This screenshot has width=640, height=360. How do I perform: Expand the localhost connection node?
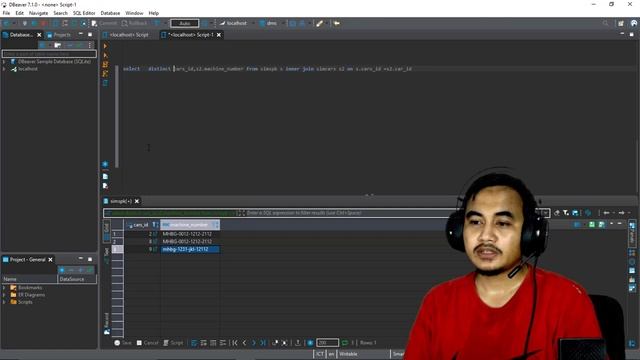(4, 69)
